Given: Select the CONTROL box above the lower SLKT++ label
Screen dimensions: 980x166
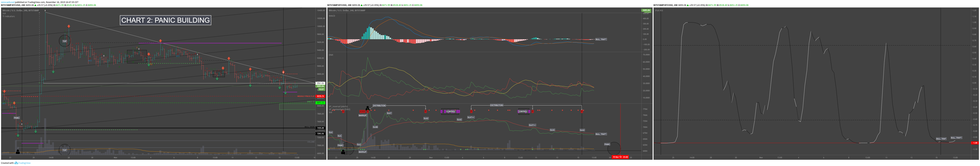Looking at the screenshot, I should [x=523, y=112].
